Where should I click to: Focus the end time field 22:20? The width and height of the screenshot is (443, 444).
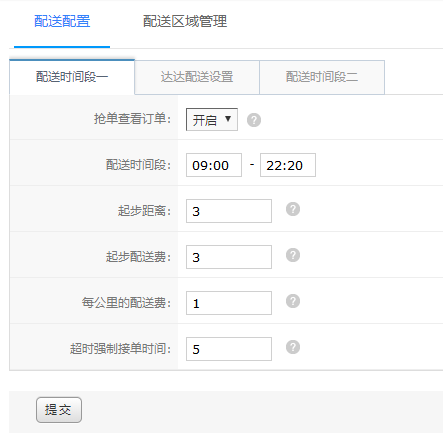tap(288, 165)
